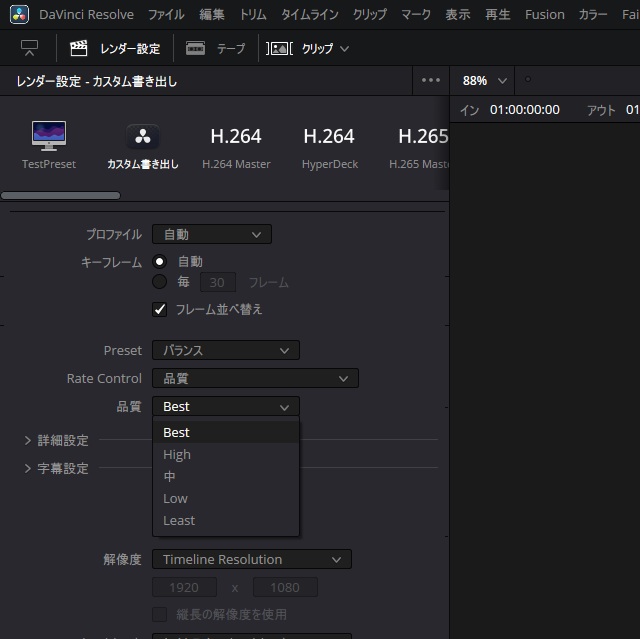Select the H.264 Master preset
Viewport: 640px width, 639px height.
point(236,145)
